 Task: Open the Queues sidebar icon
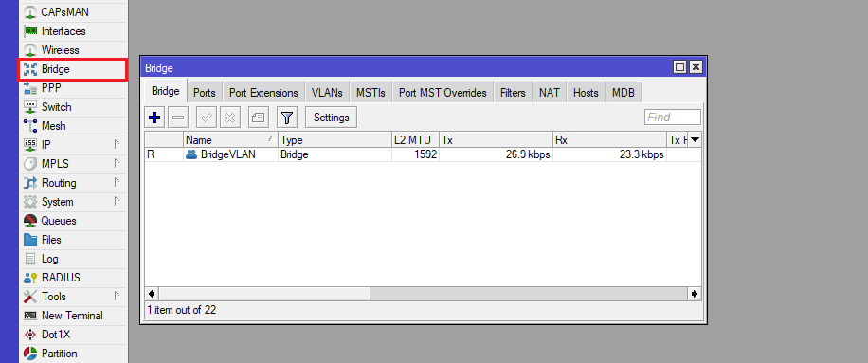click(x=30, y=221)
